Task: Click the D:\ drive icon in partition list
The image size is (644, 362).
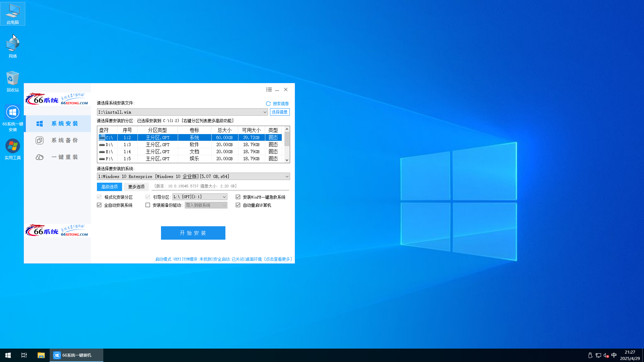Action: coord(102,144)
